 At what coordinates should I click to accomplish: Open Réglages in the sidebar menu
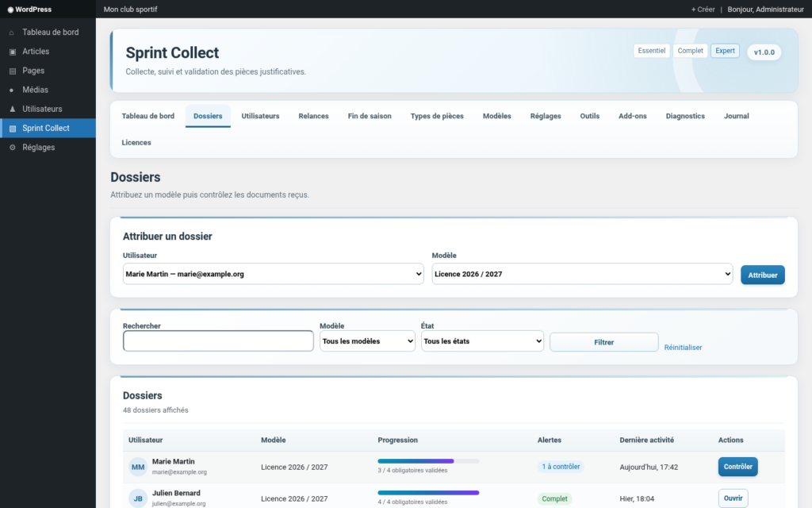[x=48, y=147]
